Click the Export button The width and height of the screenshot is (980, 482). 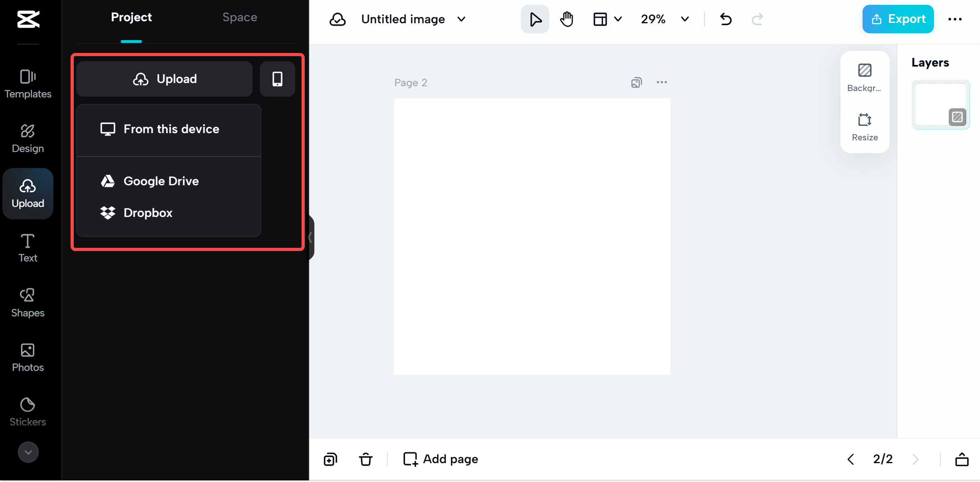pyautogui.click(x=897, y=19)
